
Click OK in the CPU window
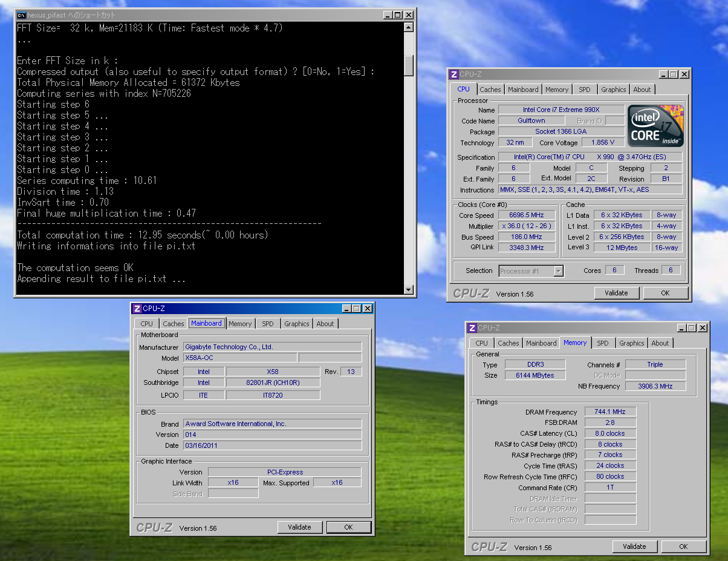[x=665, y=293]
